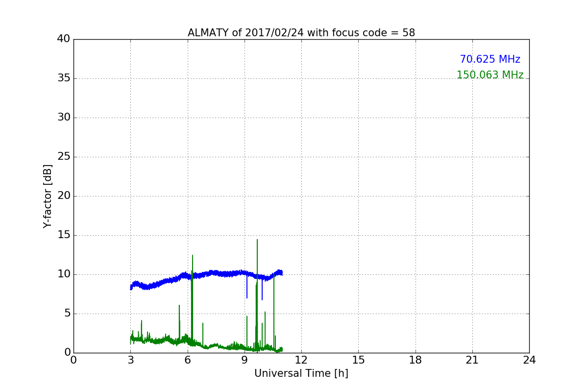Select the green '150.063 MHz' legend label

pos(490,75)
